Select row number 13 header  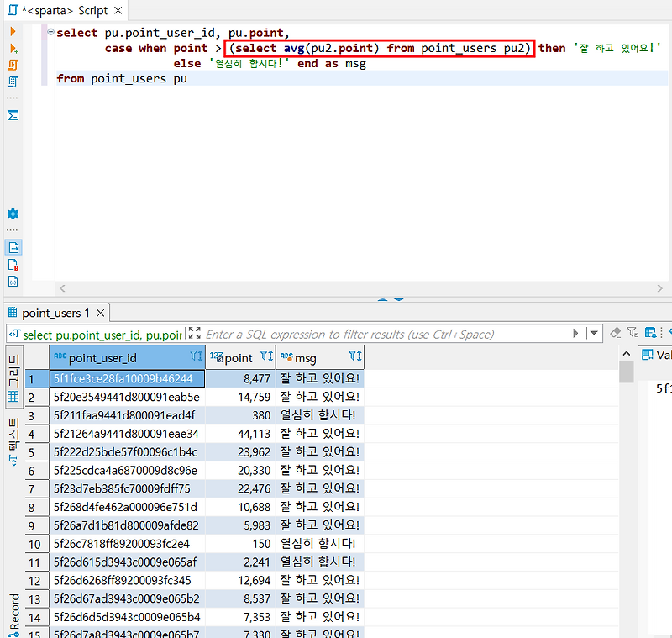coord(37,599)
